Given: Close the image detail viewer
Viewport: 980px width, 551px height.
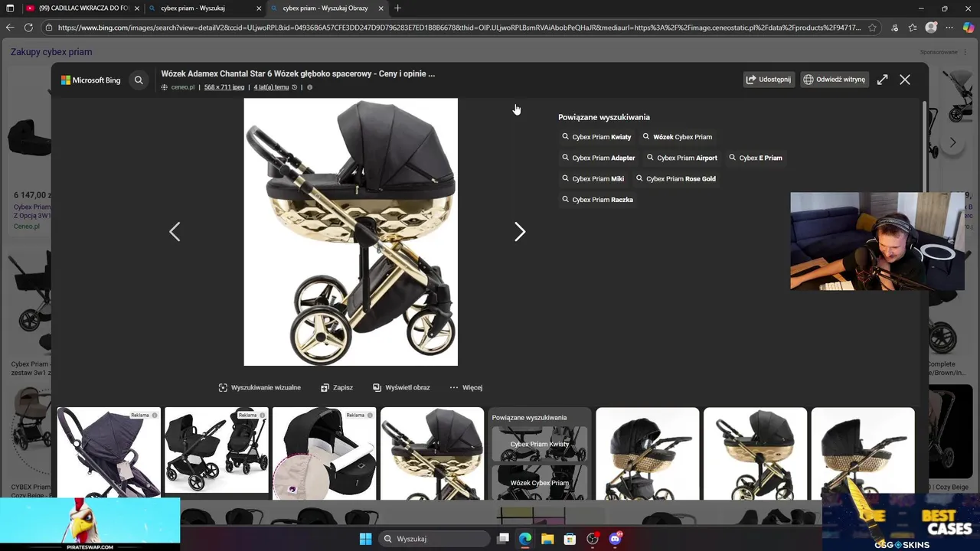Looking at the screenshot, I should coord(905,80).
